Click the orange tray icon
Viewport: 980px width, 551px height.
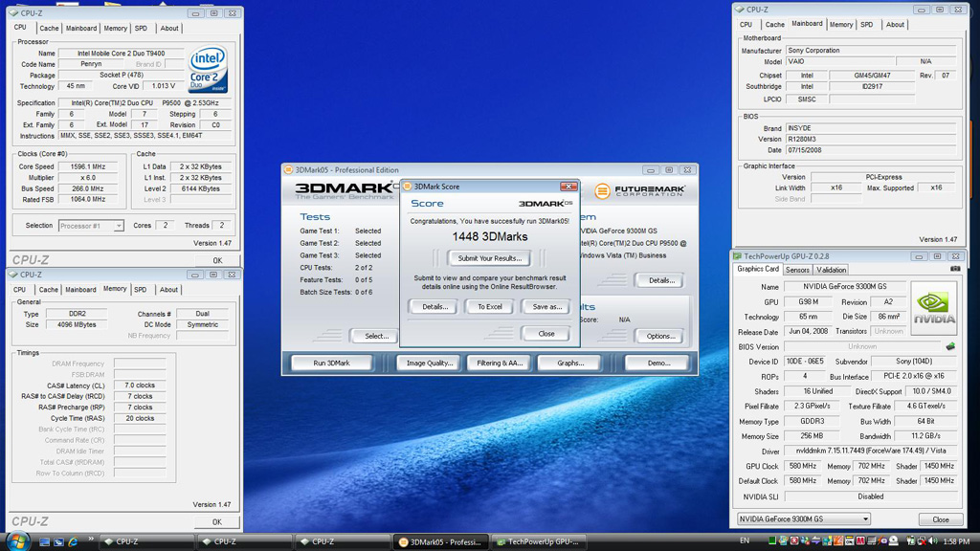838,541
